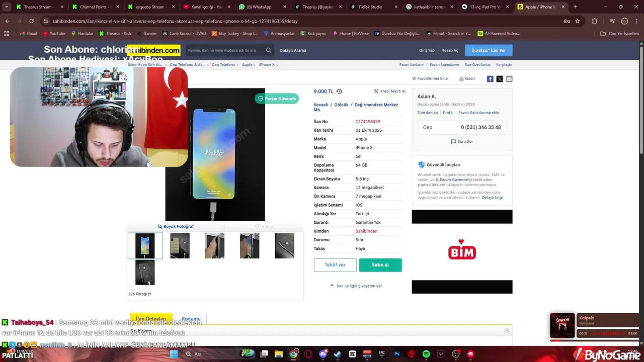This screenshot has width=644, height=362.
Task: Share listing by email envelope icon
Action: [x=509, y=79]
